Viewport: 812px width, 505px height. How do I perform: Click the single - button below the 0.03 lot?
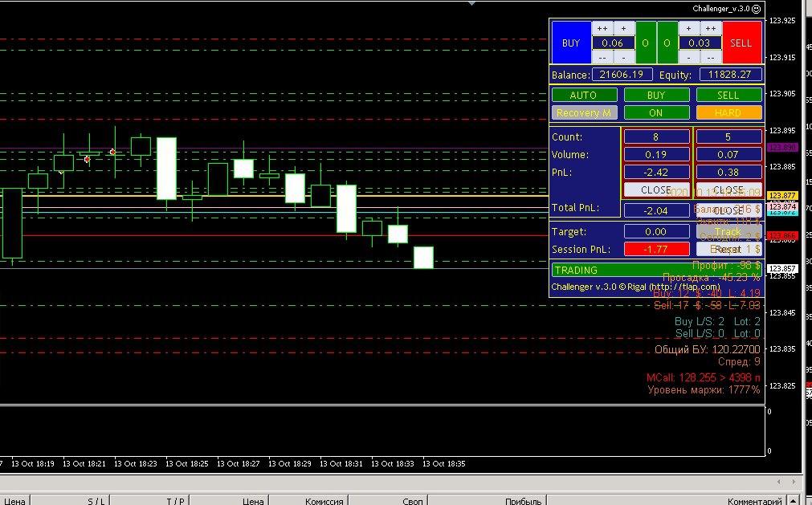[689, 58]
